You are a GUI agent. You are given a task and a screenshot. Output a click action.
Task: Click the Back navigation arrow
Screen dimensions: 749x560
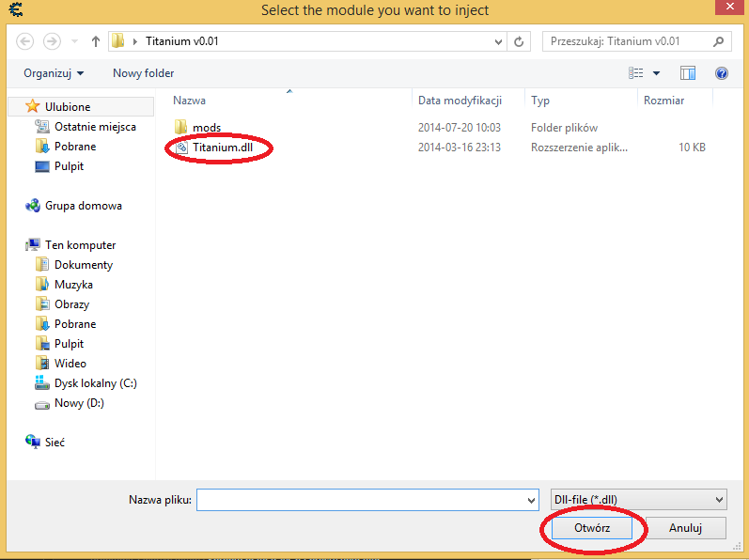(24, 41)
